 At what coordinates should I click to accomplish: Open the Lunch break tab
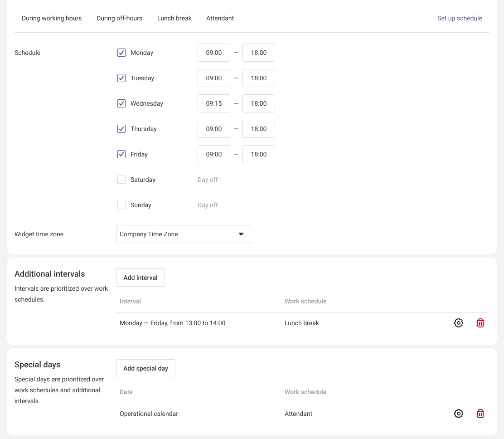(174, 18)
